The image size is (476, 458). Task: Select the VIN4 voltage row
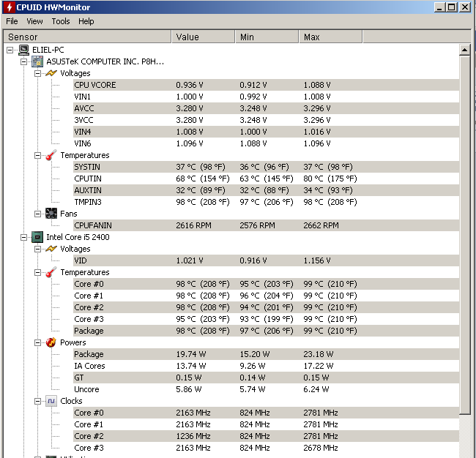point(266,132)
